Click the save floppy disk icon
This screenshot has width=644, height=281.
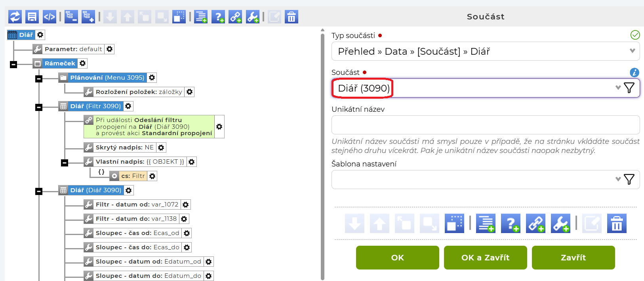tap(32, 17)
